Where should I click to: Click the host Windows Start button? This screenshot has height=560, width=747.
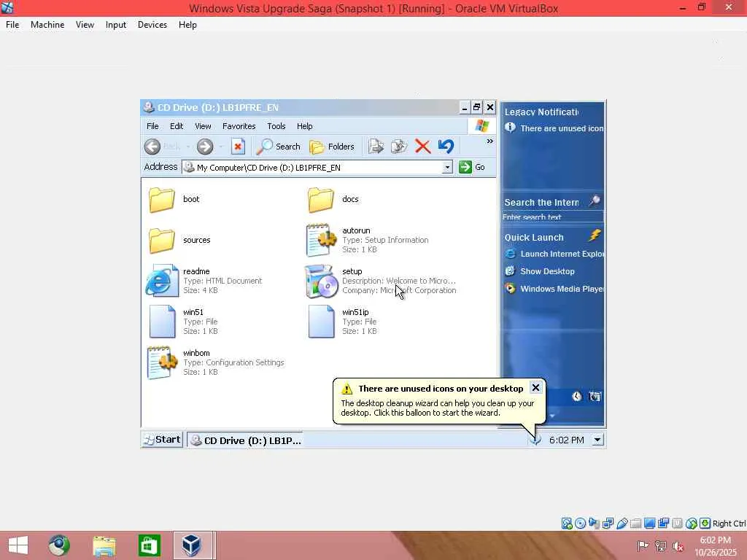pyautogui.click(x=18, y=545)
